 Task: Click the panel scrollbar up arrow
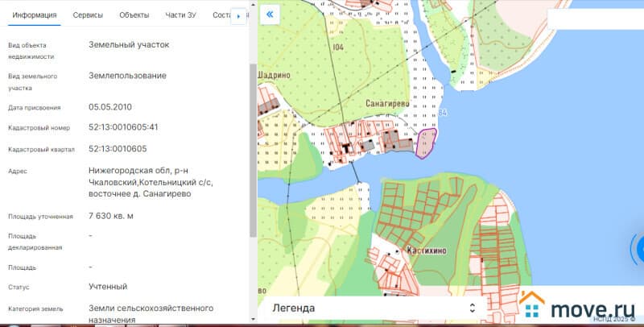click(253, 5)
